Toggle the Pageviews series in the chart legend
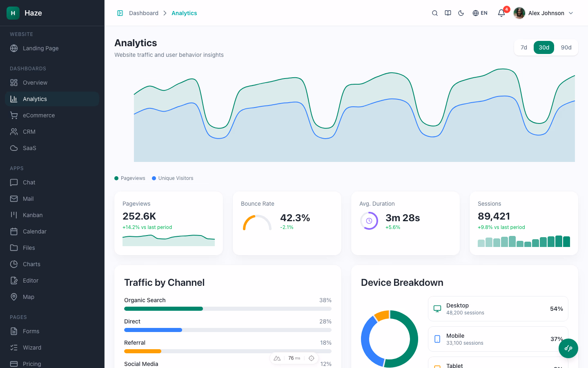 [129, 178]
